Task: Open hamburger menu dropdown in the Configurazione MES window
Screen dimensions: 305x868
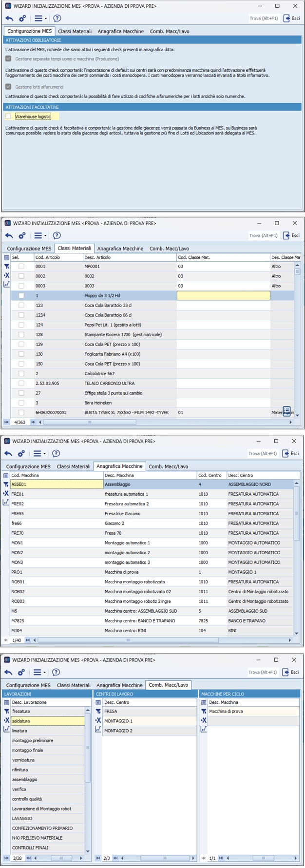Action: click(40, 19)
